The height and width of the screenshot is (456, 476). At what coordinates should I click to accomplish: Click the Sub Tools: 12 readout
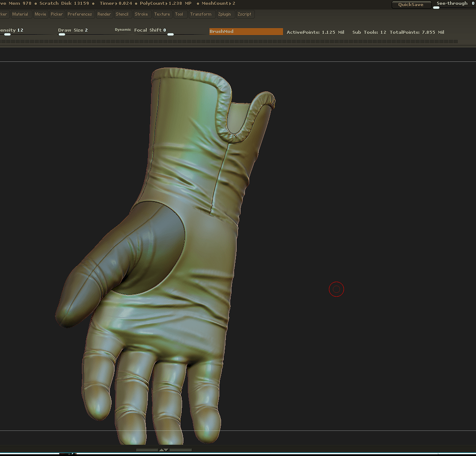pos(370,32)
